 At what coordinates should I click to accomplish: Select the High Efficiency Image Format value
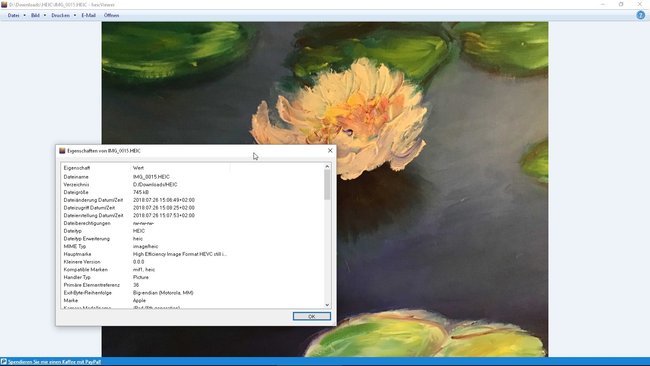(x=180, y=254)
